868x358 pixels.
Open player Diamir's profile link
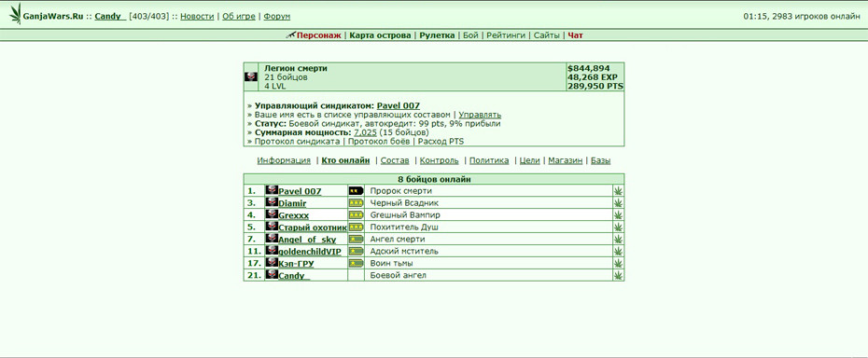(292, 203)
